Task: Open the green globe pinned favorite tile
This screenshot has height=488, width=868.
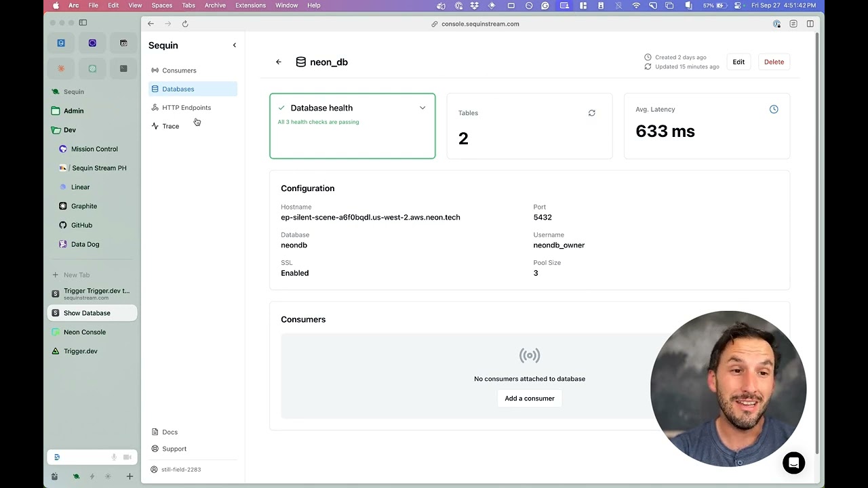Action: 92,68
